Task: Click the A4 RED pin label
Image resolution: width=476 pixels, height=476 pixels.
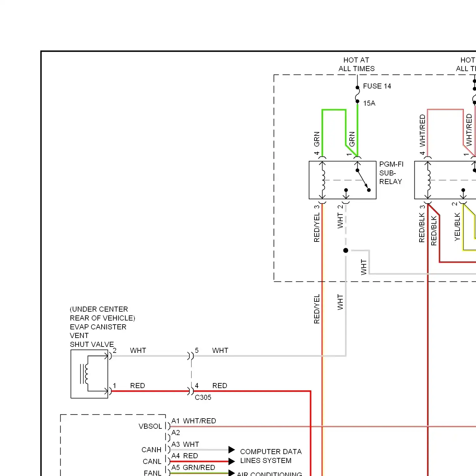Action: click(x=185, y=456)
